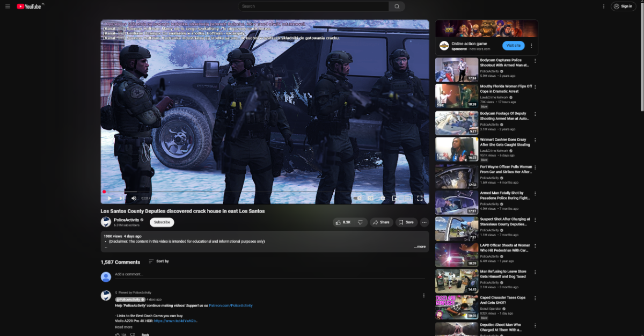The image size is (644, 336).
Task: Open the YouTube guide hamburger menu
Action: (x=8, y=6)
